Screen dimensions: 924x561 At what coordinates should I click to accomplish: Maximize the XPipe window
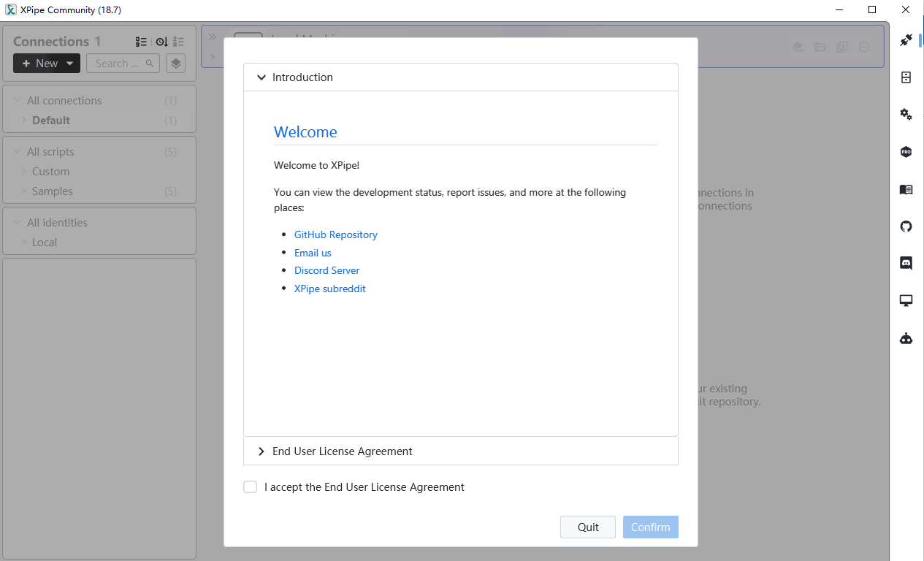(872, 9)
